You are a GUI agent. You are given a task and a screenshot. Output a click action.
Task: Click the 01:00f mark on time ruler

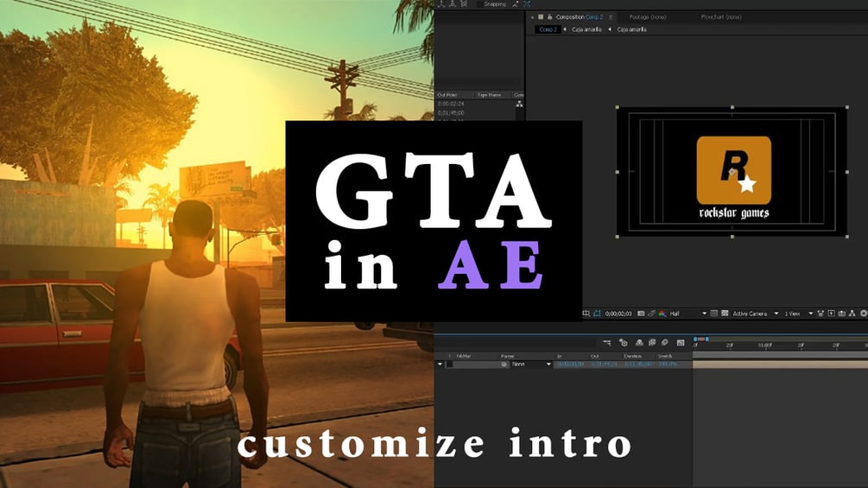pos(764,345)
